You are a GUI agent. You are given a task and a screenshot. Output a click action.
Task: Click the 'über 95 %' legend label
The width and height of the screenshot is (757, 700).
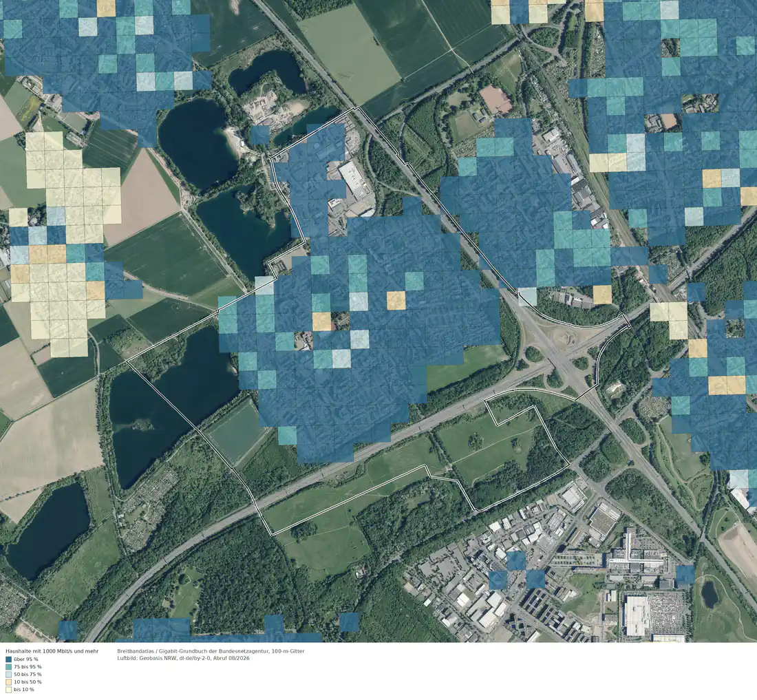tap(26, 659)
